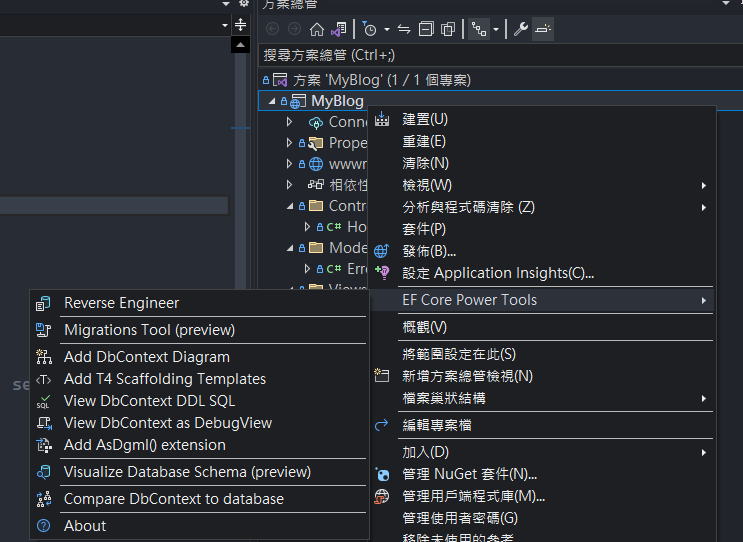Screen dimensions: 743x542
Task: Click the Solution Explorer back navigation arrow
Action: tap(272, 29)
